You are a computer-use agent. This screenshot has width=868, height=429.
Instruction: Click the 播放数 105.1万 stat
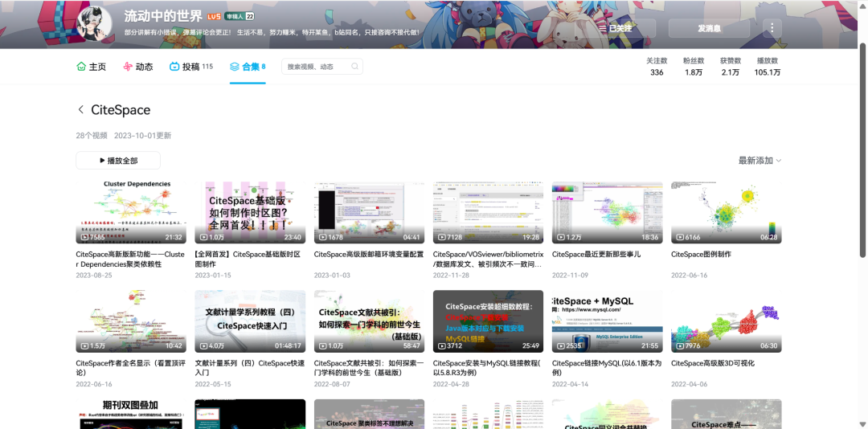[x=768, y=67]
